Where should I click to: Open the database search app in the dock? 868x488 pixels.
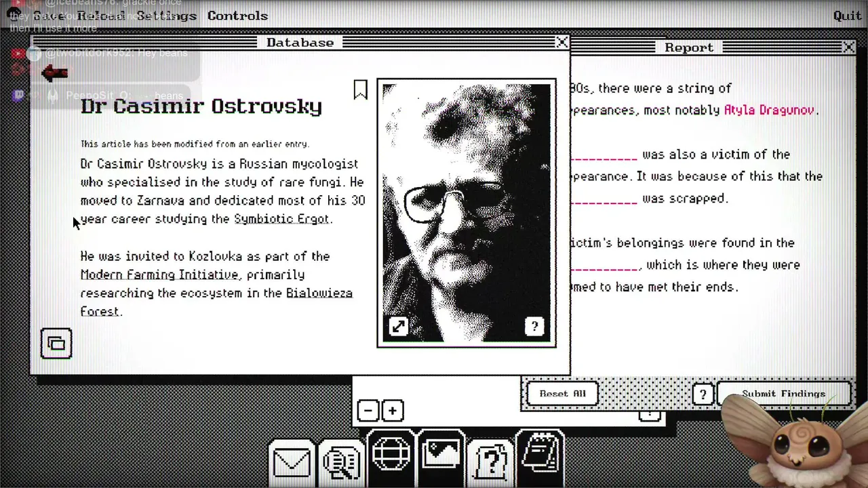pyautogui.click(x=341, y=462)
